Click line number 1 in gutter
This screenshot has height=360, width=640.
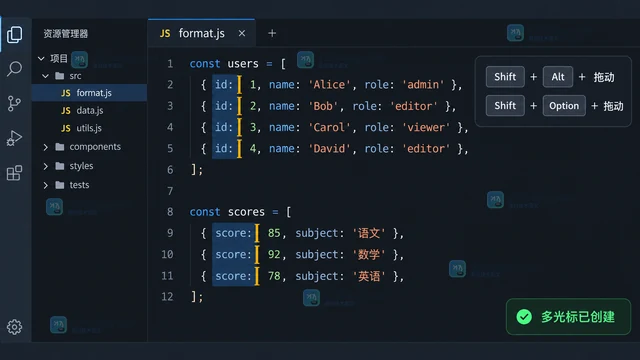170,64
